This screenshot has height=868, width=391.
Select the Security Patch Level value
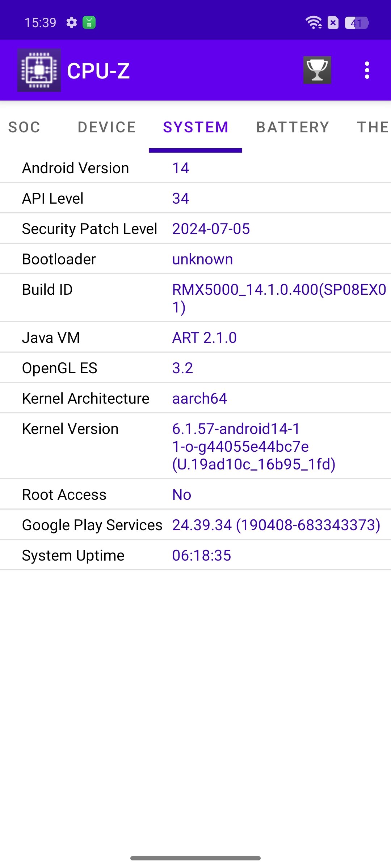[x=211, y=229]
